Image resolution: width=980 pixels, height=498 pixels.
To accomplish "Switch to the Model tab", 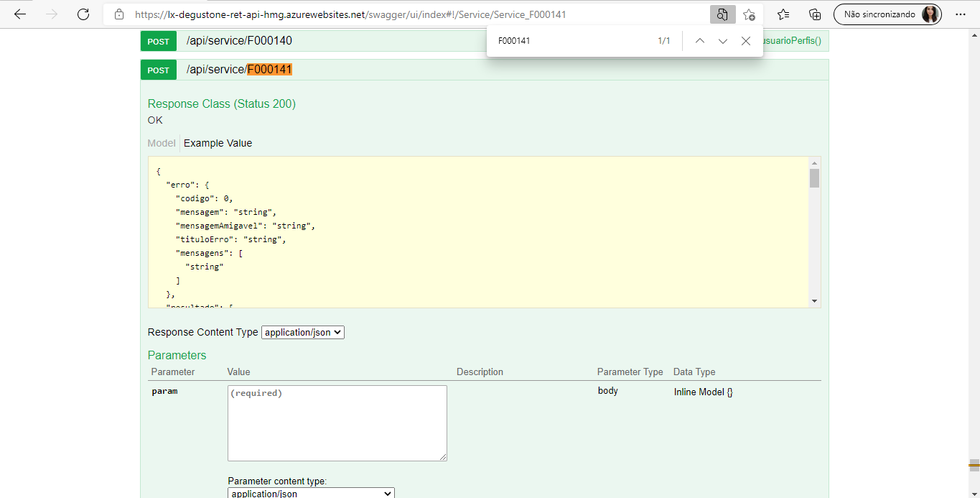I will pyautogui.click(x=162, y=143).
